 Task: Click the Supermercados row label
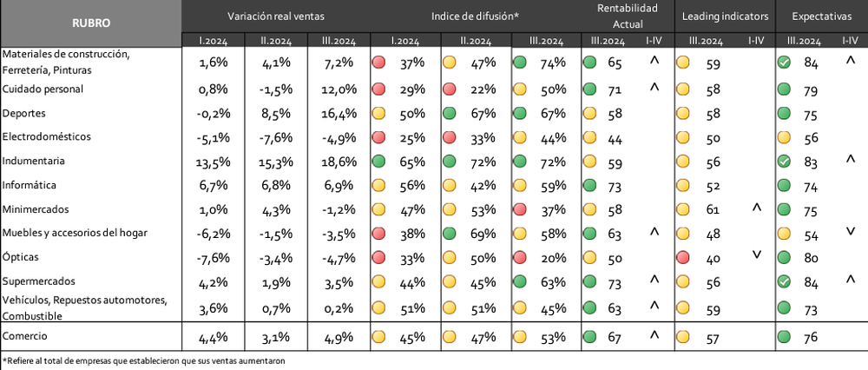39,281
